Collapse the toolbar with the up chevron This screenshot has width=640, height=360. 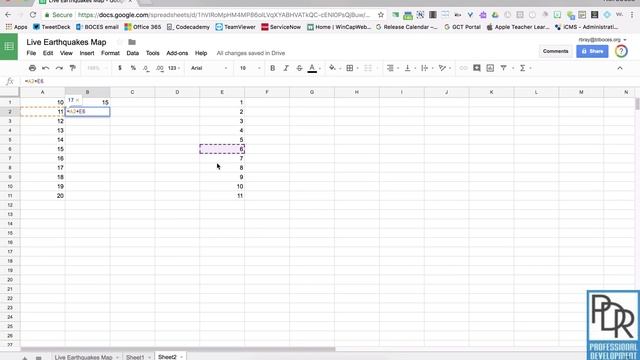620,68
